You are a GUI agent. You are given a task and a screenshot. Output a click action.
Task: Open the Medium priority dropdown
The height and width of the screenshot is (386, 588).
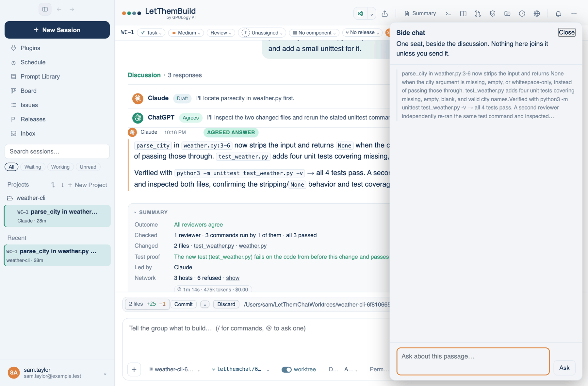pyautogui.click(x=186, y=33)
